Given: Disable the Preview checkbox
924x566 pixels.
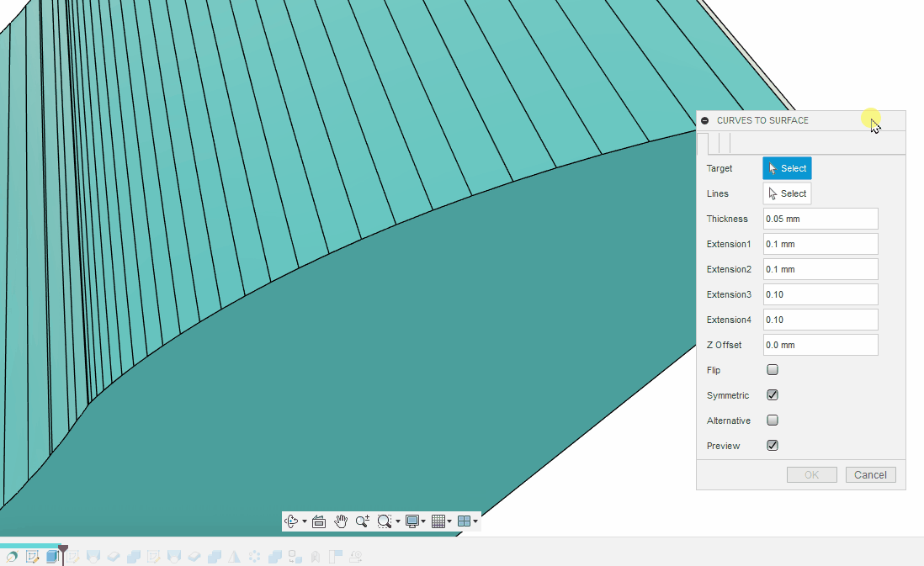Looking at the screenshot, I should tap(773, 446).
